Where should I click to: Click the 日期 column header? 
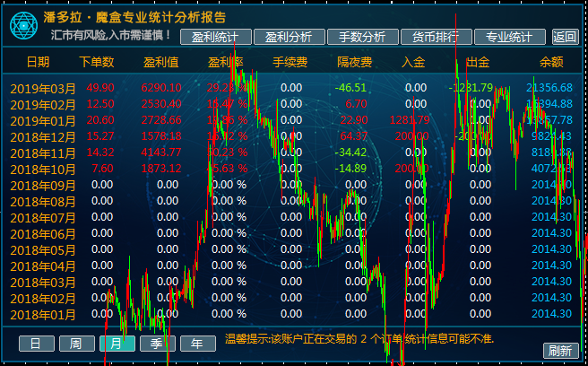tap(38, 62)
